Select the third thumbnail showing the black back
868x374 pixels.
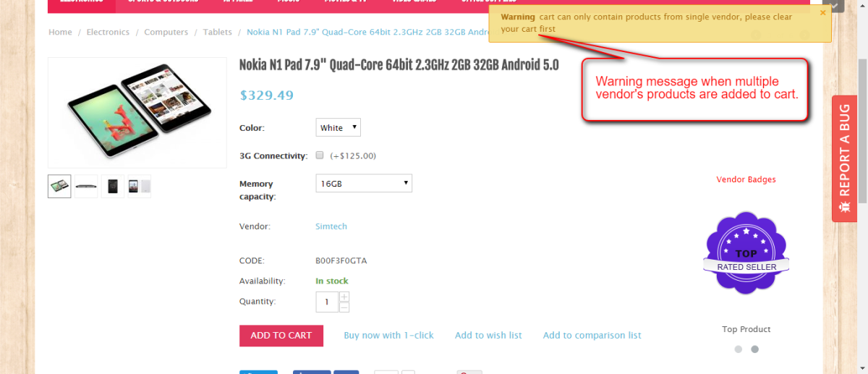113,186
